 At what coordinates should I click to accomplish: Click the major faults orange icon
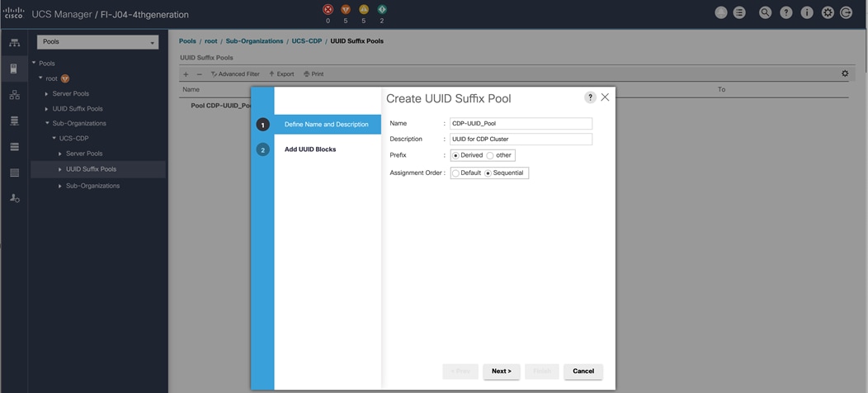(346, 9)
